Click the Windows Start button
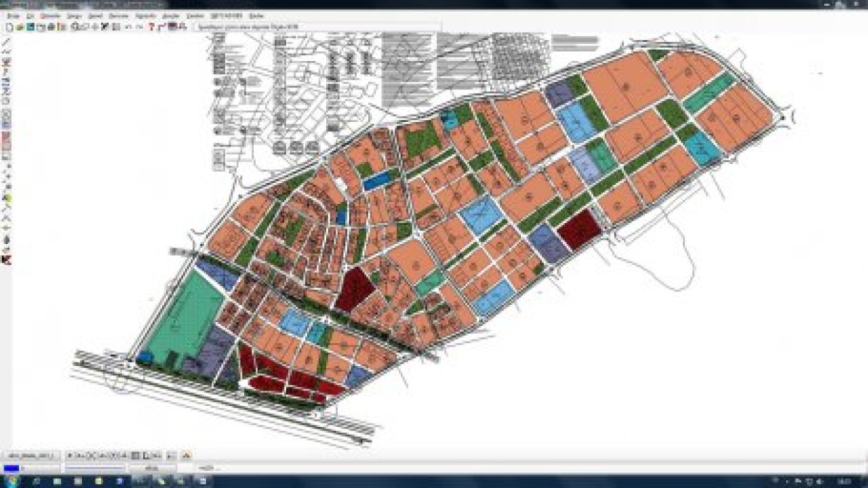The width and height of the screenshot is (868, 488). pos(12,481)
